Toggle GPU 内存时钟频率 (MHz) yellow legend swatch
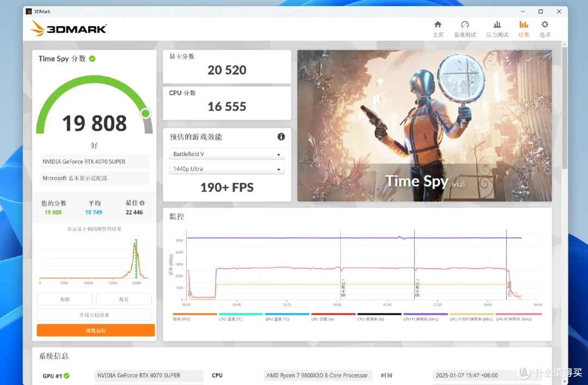Screen dimensions: 588x385 click(x=471, y=314)
